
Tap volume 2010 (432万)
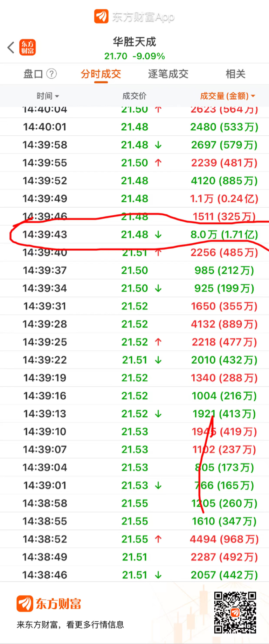(224, 360)
